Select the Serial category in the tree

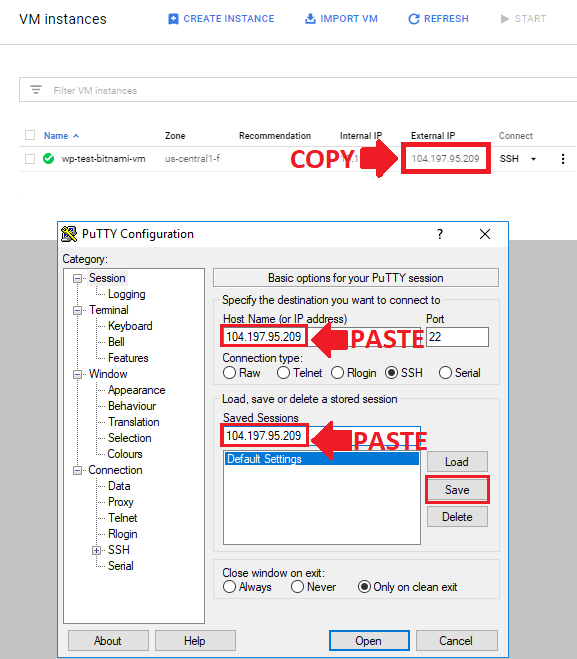(x=121, y=566)
